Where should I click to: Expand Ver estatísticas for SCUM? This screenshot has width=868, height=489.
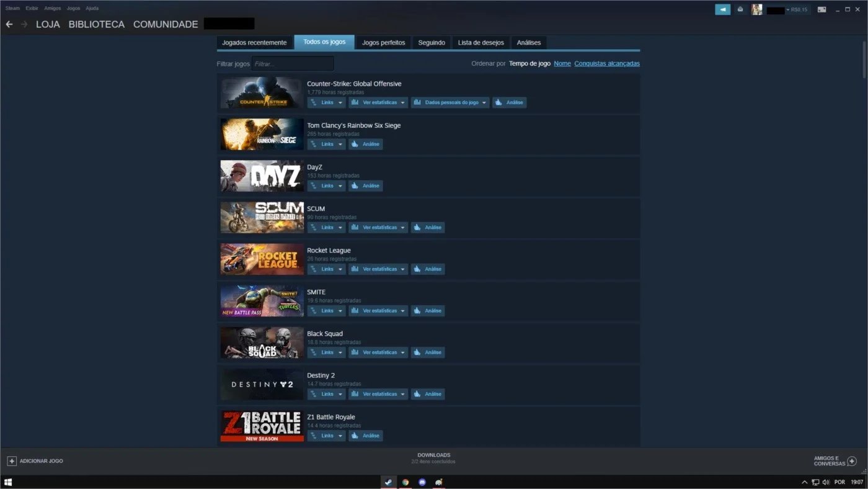(378, 227)
